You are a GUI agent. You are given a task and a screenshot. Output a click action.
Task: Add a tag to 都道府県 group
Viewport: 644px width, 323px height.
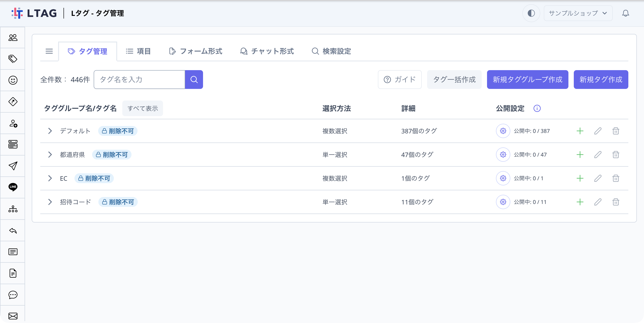[580, 155]
